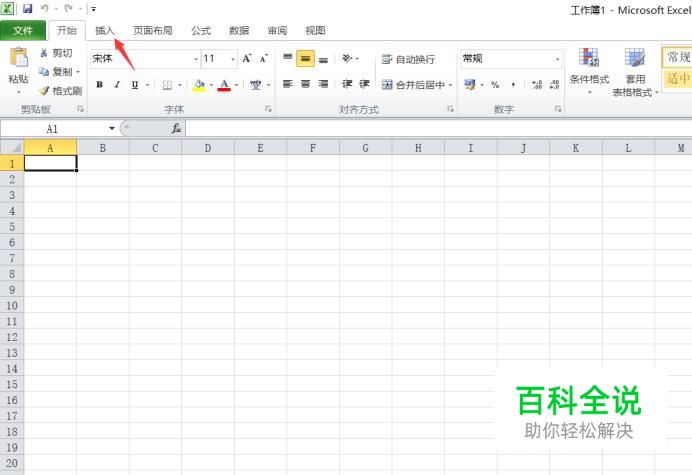Click the 合并后居中 merge and center button
The image size is (692, 475).
[413, 85]
